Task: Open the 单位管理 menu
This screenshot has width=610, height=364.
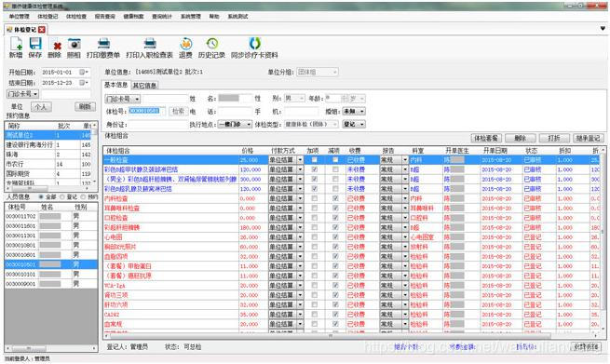Action: point(19,17)
